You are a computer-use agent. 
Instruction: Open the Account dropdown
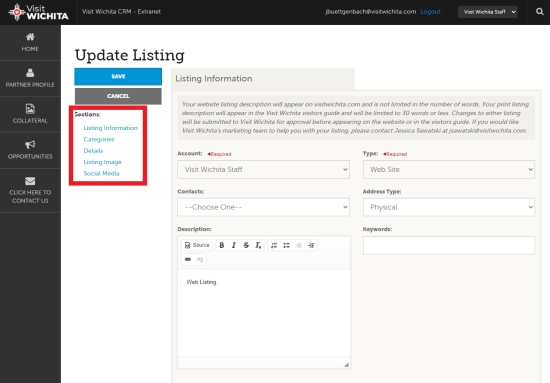[263, 169]
